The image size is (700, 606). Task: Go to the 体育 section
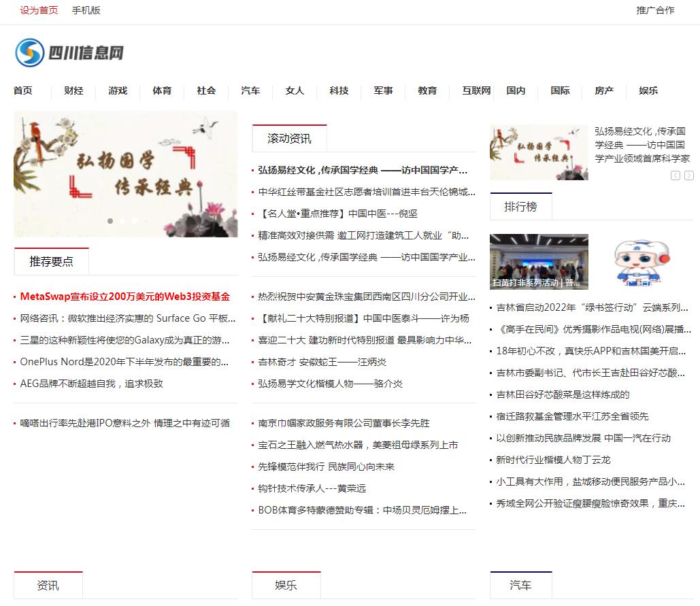162,90
